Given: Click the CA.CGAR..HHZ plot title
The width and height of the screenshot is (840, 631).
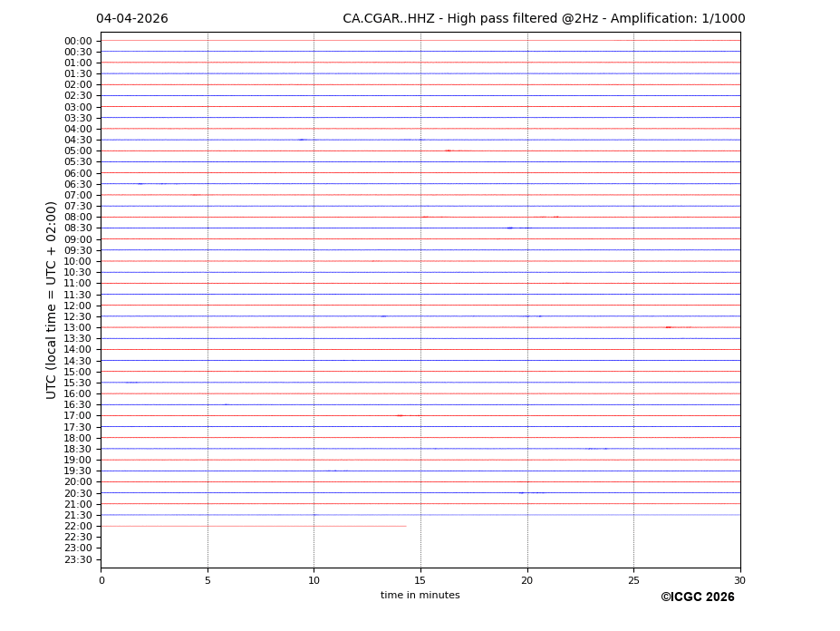Looking at the screenshot, I should tap(544, 19).
